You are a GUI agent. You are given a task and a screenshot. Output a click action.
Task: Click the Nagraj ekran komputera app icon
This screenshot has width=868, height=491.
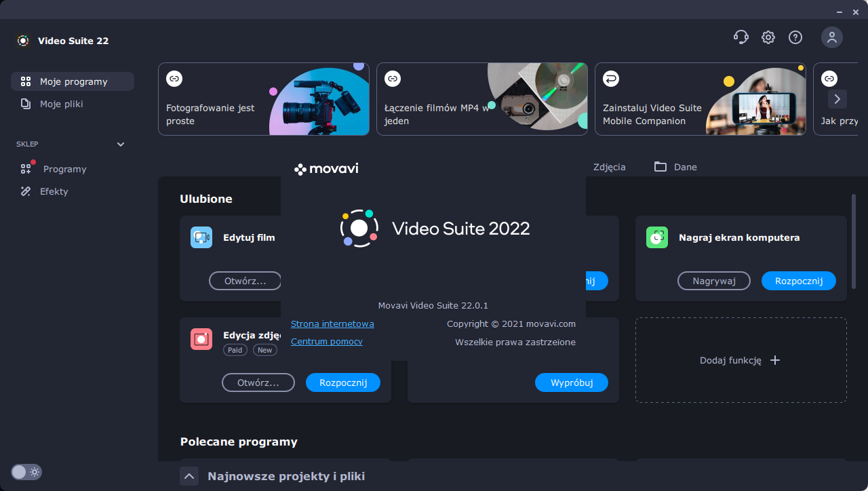click(x=657, y=237)
